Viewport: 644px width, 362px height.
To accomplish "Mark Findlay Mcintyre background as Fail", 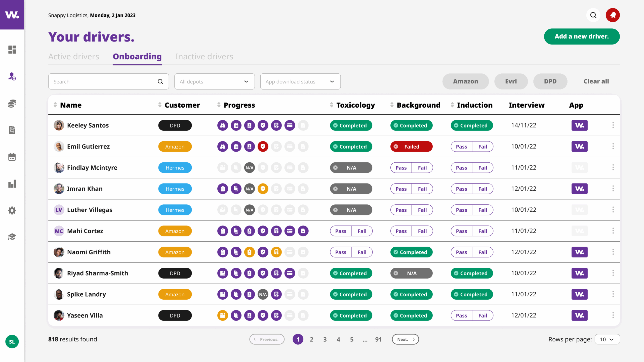I will click(x=422, y=168).
